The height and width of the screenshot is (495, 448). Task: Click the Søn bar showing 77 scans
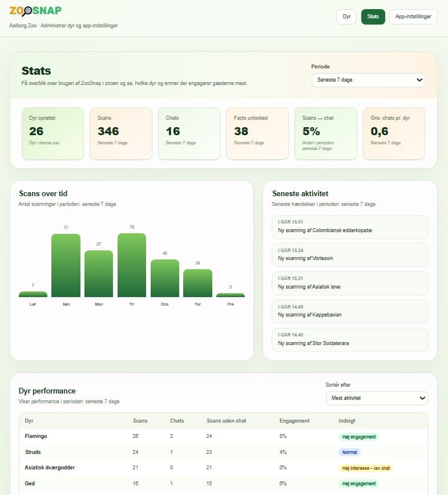pos(66,266)
